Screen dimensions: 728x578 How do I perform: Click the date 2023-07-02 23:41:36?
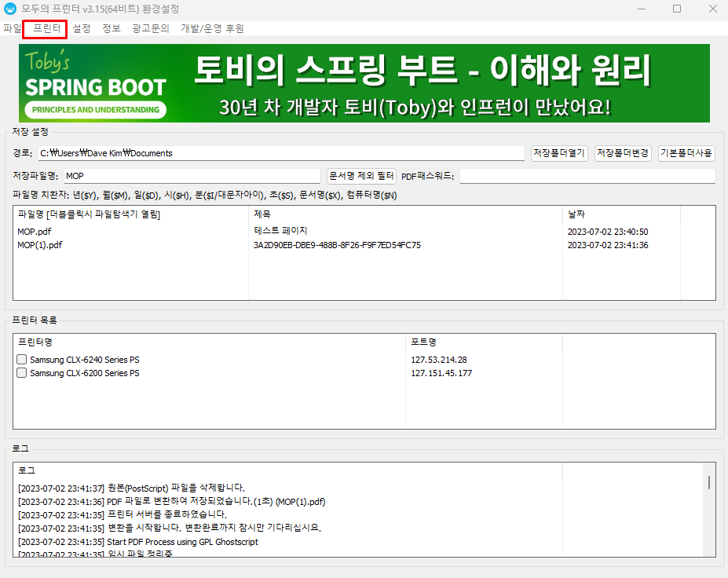pos(608,245)
